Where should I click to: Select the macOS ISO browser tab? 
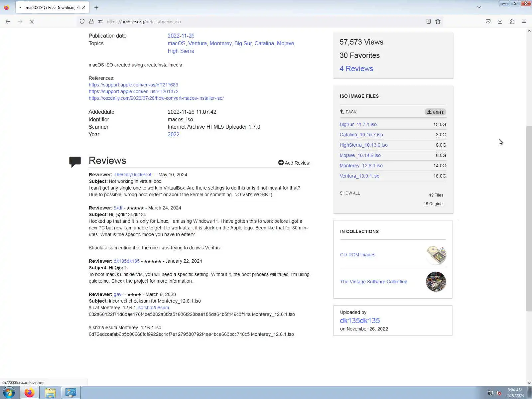[x=52, y=7]
